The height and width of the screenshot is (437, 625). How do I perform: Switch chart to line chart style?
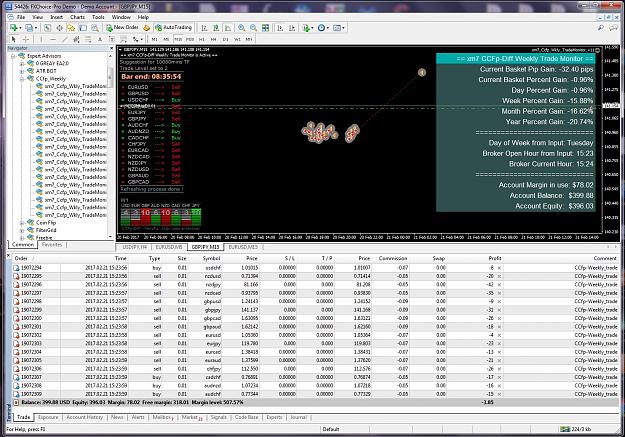(228, 28)
